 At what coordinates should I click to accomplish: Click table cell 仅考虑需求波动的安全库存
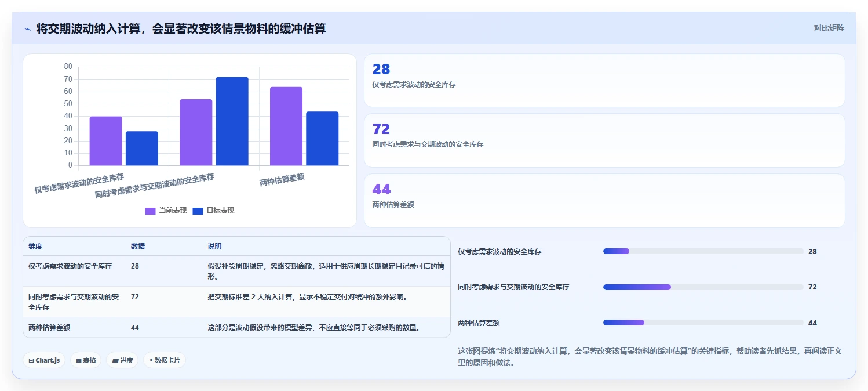click(70, 266)
